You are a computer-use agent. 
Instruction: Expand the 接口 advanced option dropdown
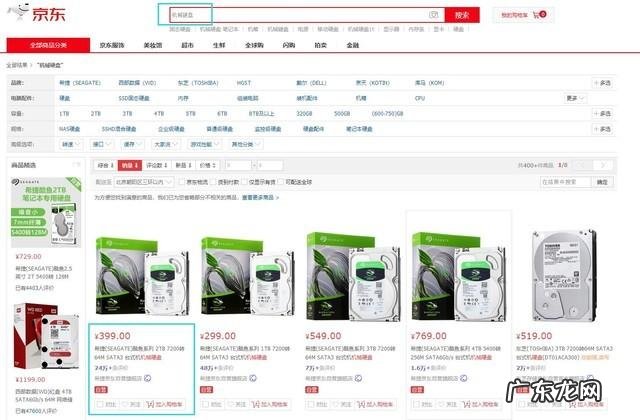pyautogui.click(x=102, y=144)
